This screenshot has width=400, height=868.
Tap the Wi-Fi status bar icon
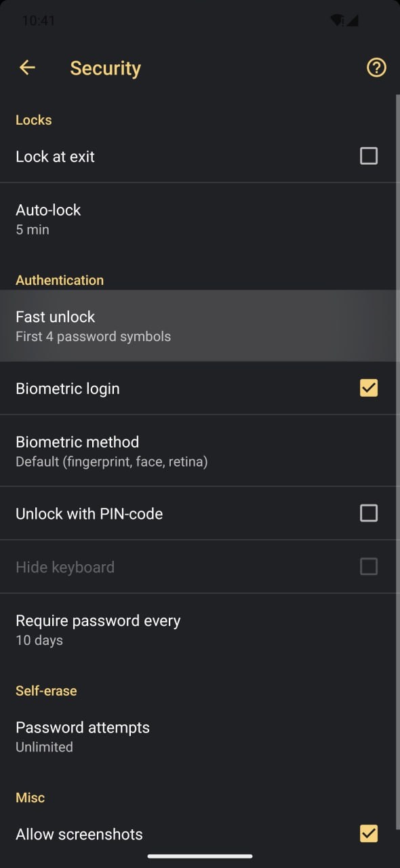336,20
